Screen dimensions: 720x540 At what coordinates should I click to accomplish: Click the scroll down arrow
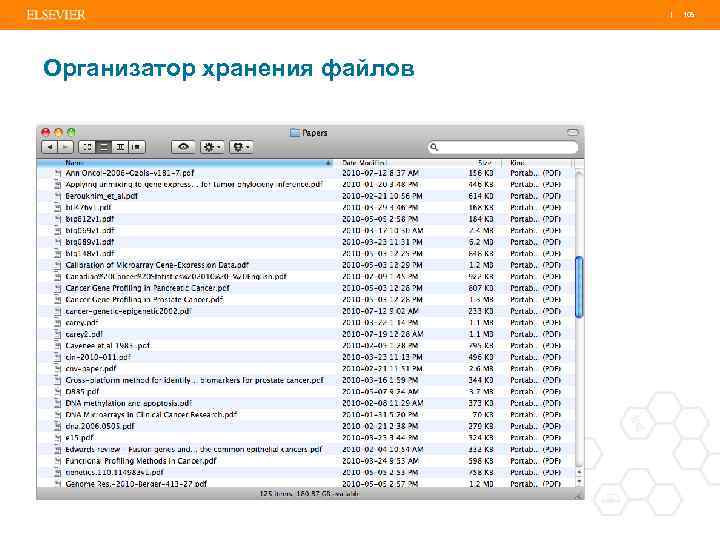point(579,482)
